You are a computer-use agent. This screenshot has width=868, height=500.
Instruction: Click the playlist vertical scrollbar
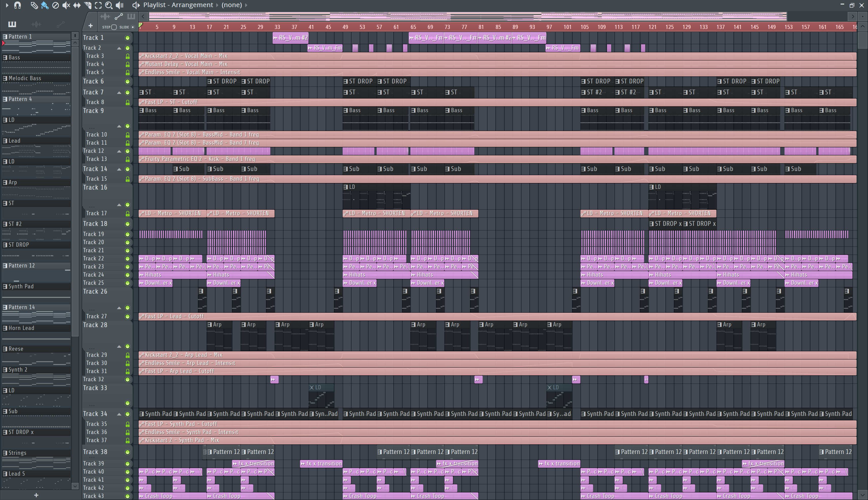pos(862,41)
